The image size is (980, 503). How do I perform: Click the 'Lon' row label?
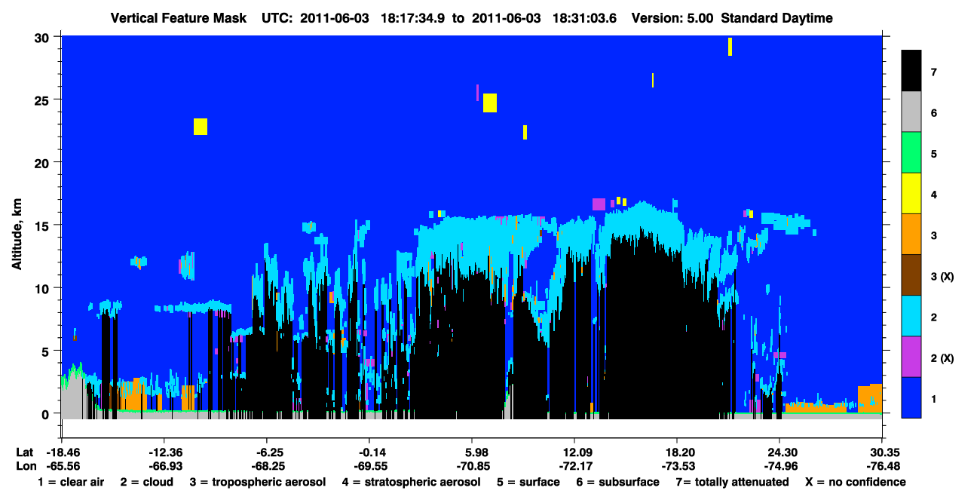25,465
